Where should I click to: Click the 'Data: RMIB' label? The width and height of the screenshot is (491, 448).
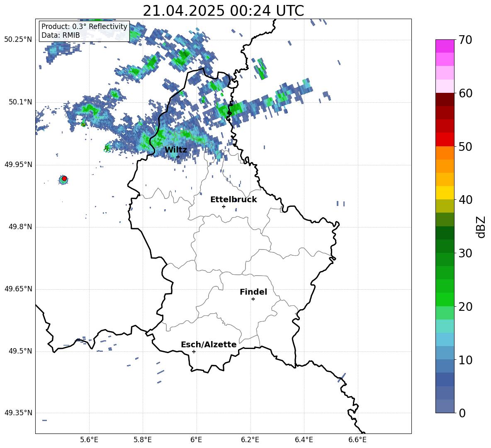tap(61, 35)
